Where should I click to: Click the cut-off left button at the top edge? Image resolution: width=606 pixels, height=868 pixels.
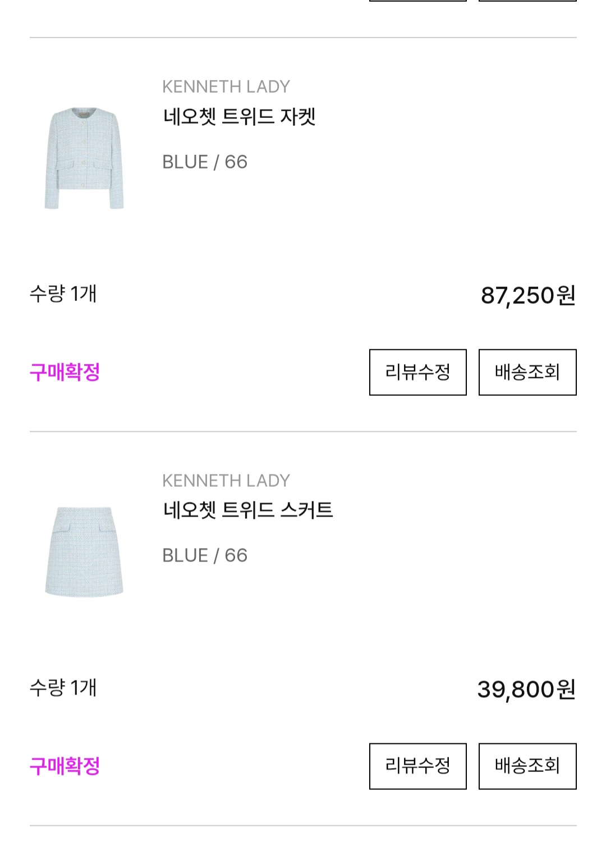coord(417,1)
